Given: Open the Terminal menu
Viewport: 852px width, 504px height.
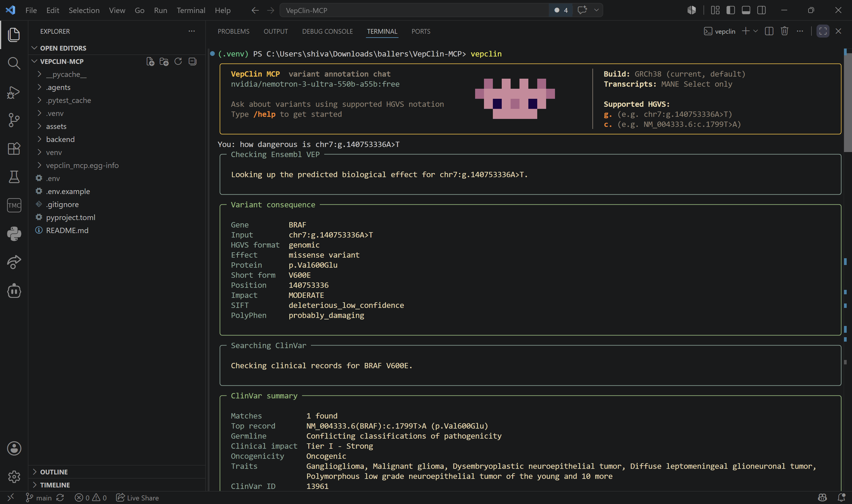Looking at the screenshot, I should click(x=191, y=10).
